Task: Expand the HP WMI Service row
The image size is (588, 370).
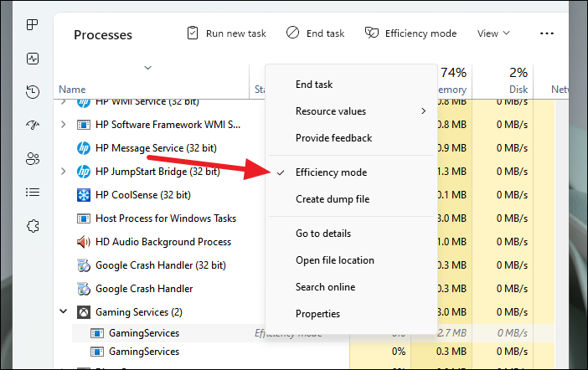Action: [x=64, y=101]
